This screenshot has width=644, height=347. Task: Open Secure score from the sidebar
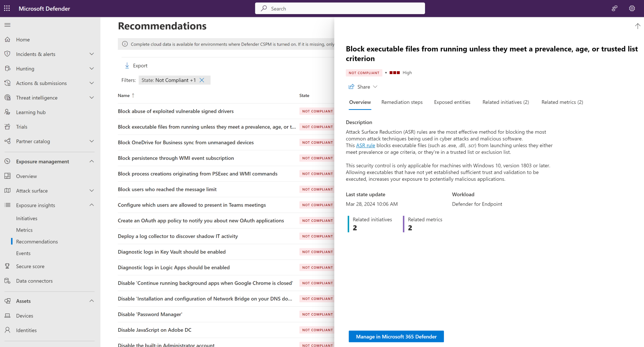30,266
